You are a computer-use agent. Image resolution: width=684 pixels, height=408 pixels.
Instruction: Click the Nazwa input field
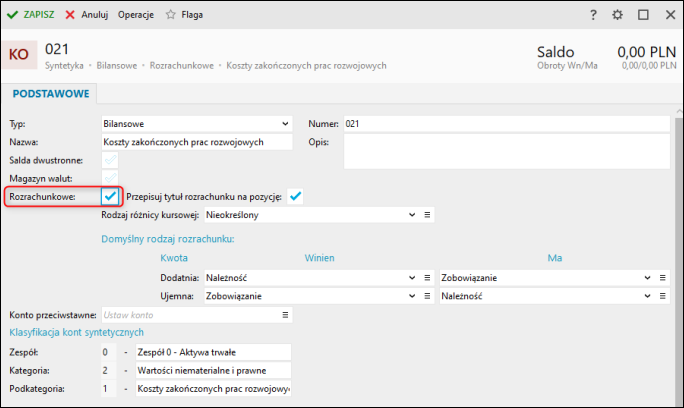[197, 142]
